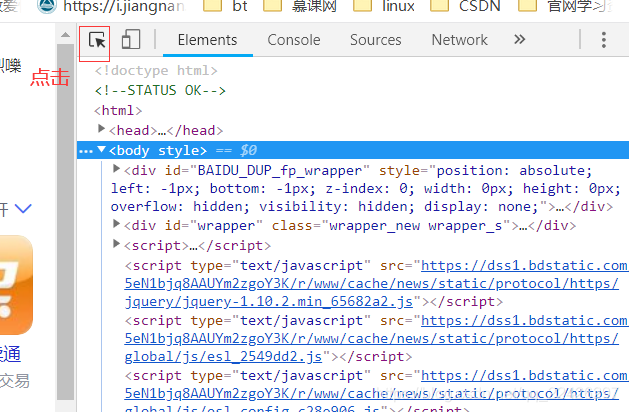Activate the inspect element picker icon
629x412 pixels.
[x=97, y=41]
